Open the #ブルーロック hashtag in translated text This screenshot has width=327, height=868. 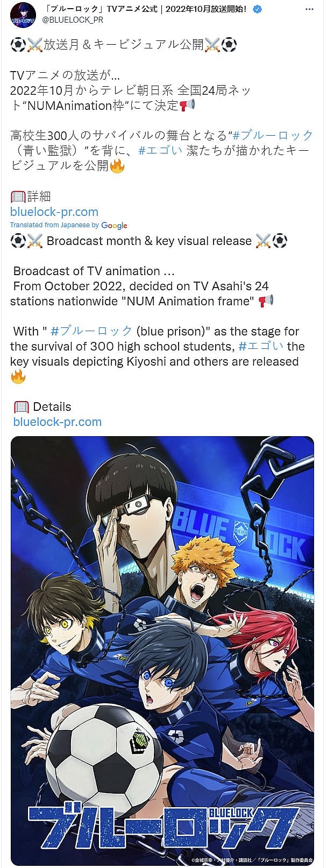[91, 331]
